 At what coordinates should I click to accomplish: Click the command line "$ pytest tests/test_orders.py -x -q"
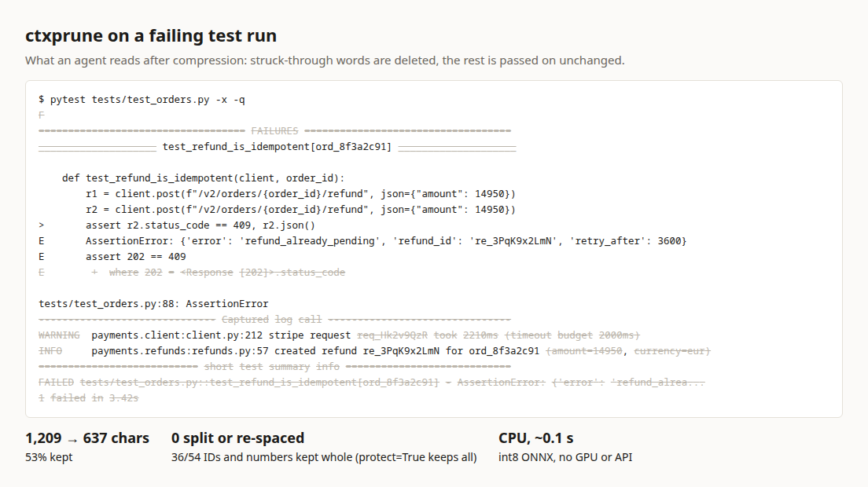pyautogui.click(x=142, y=100)
